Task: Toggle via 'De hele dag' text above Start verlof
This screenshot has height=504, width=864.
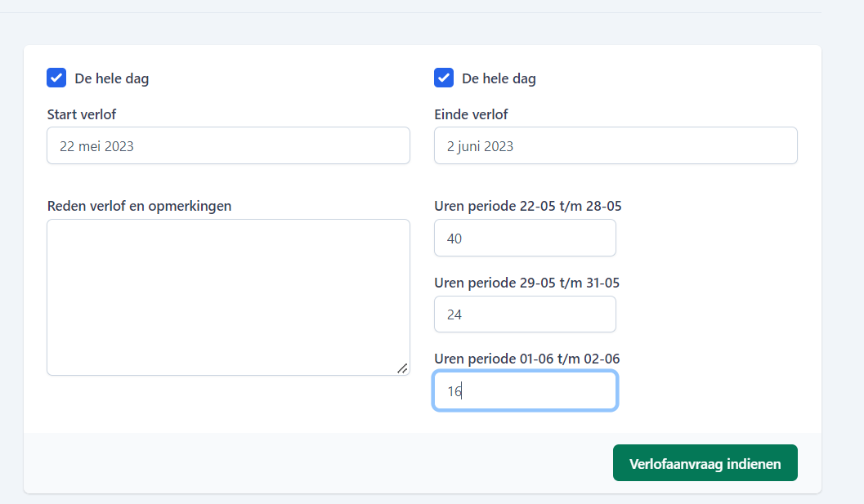Action: 112,78
